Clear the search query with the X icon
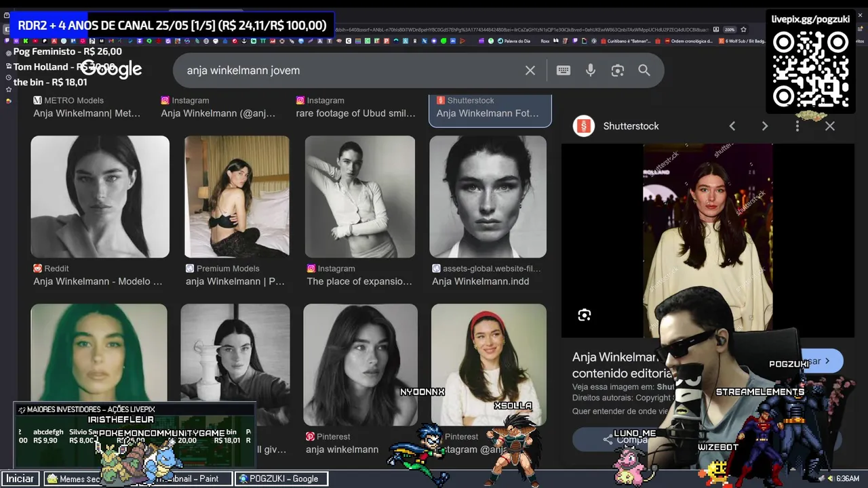This screenshot has width=868, height=488. pos(530,70)
